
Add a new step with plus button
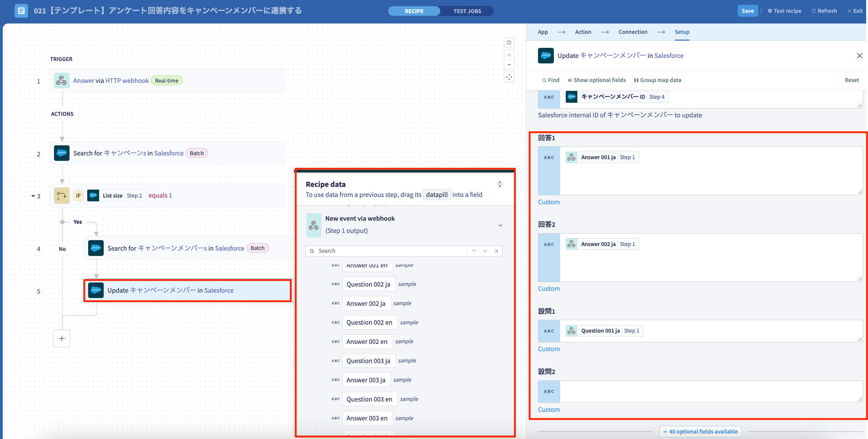62,338
